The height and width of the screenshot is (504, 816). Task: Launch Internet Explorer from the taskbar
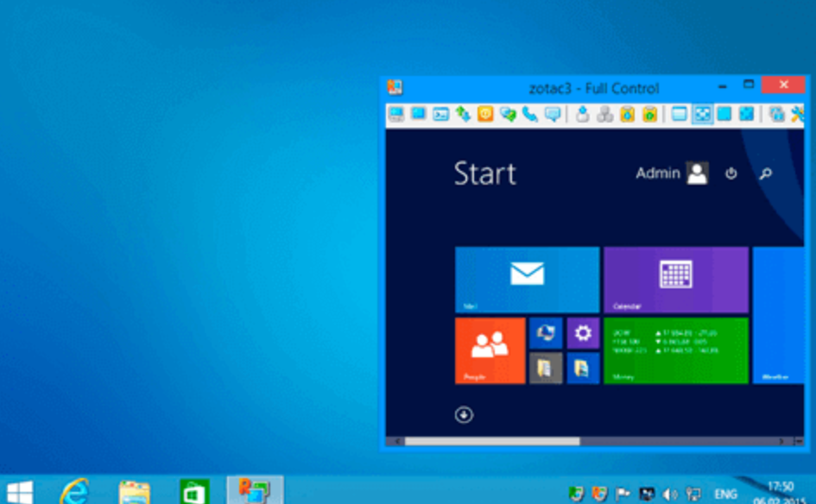[x=74, y=491]
